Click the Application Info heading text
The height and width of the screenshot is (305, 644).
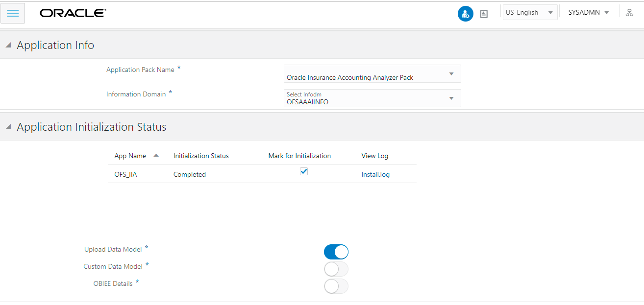(55, 45)
